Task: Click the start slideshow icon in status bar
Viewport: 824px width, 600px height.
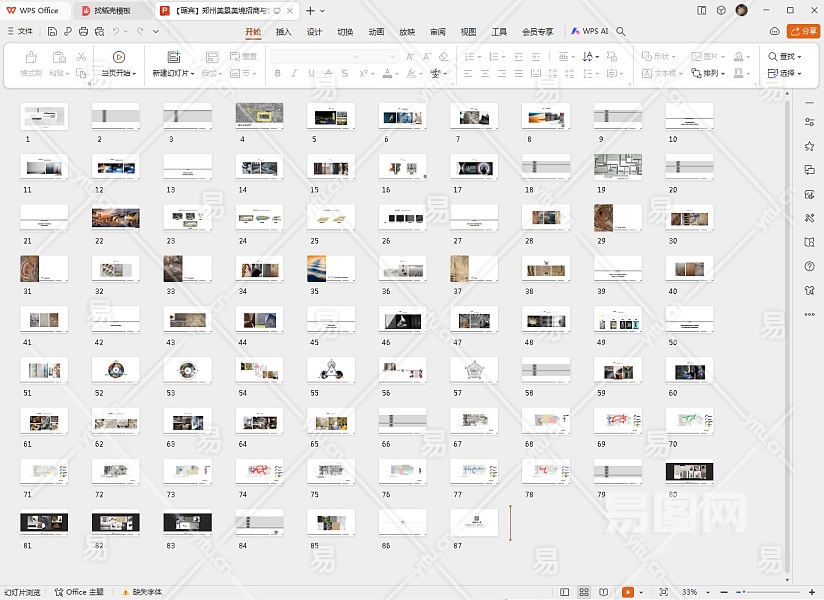Action: (x=628, y=592)
